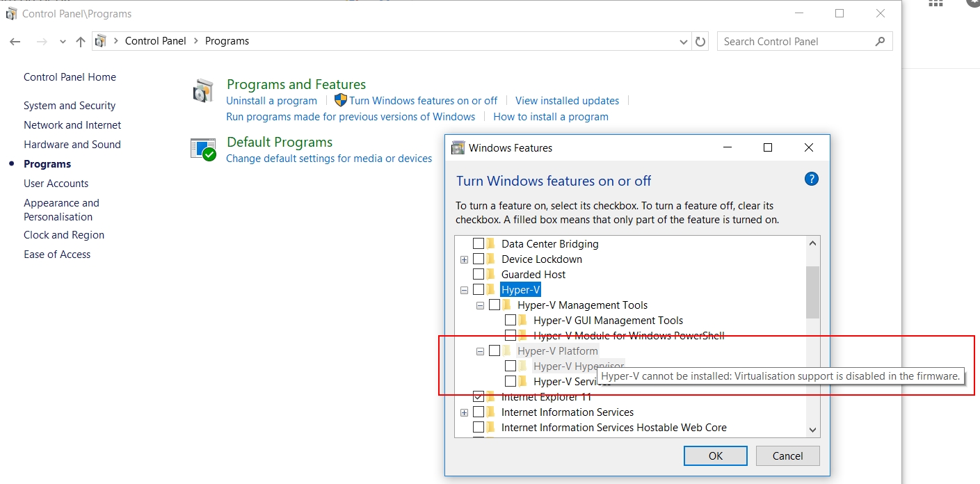980x484 pixels.
Task: Open Clock and Region category
Action: pyautogui.click(x=64, y=235)
